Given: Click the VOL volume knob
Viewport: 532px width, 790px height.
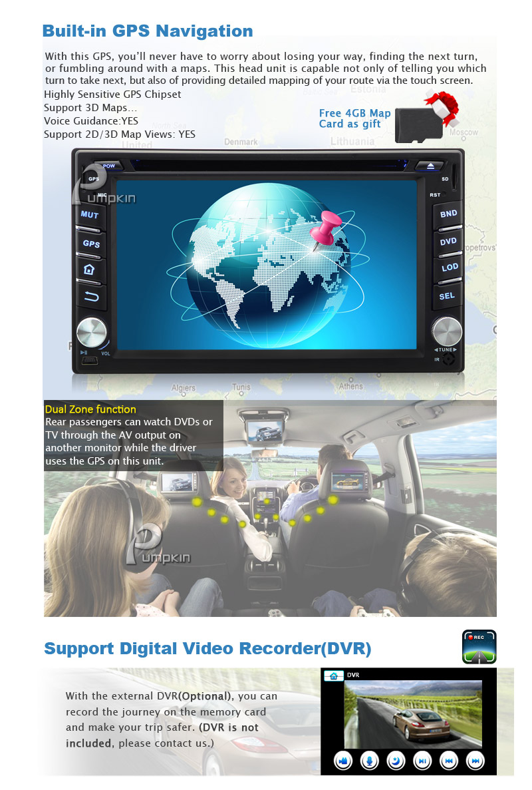Looking at the screenshot, I should [x=91, y=332].
